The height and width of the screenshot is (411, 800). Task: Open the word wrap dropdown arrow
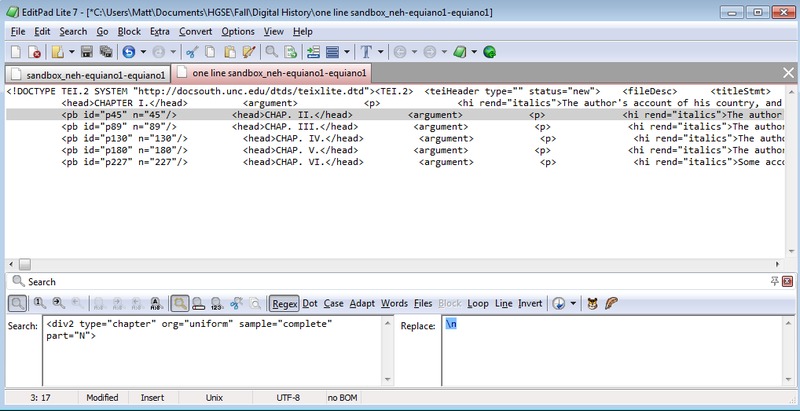[347, 52]
